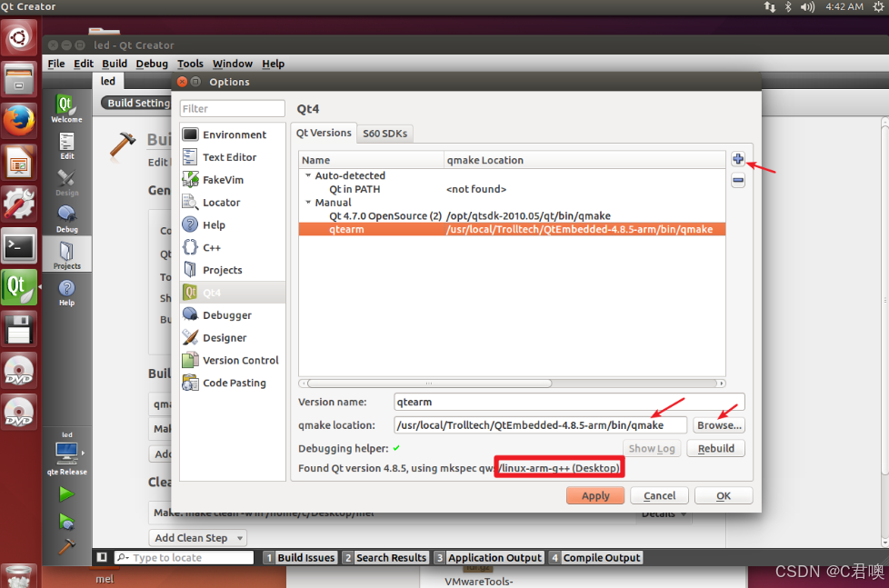This screenshot has height=588, width=889.
Task: Open Help mode in the mode sidebar
Action: [67, 293]
